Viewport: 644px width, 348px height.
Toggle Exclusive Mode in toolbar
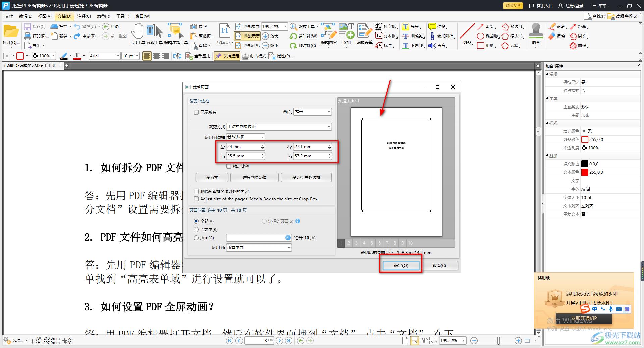[x=254, y=56]
